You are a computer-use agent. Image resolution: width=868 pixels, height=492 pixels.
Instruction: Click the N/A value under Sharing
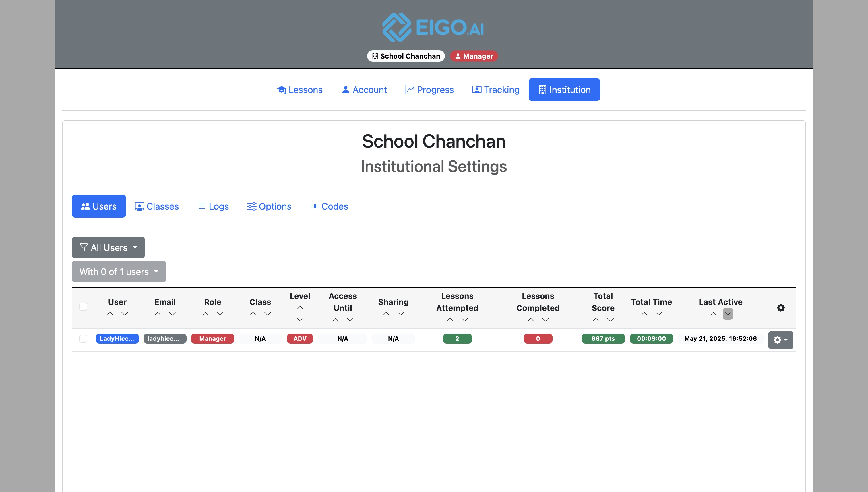point(393,339)
